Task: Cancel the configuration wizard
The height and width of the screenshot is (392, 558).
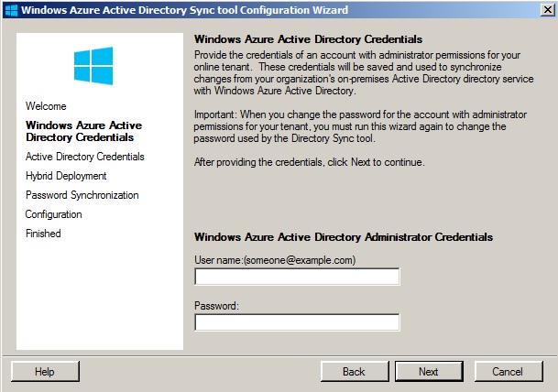Action: coord(509,372)
